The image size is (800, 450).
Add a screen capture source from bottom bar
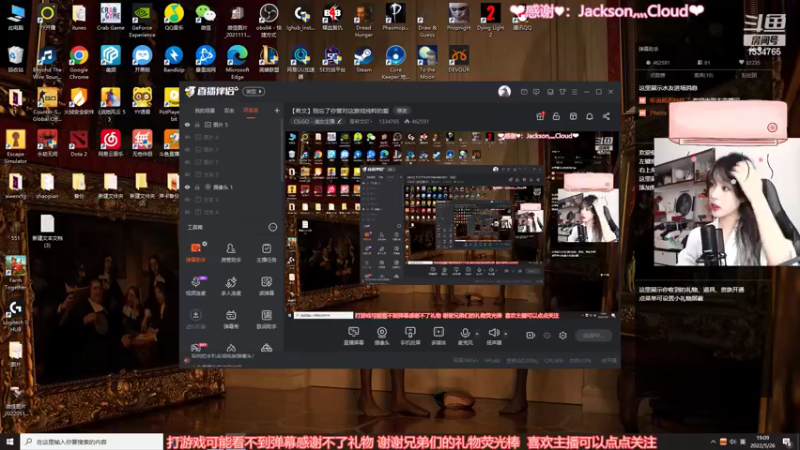tap(353, 336)
